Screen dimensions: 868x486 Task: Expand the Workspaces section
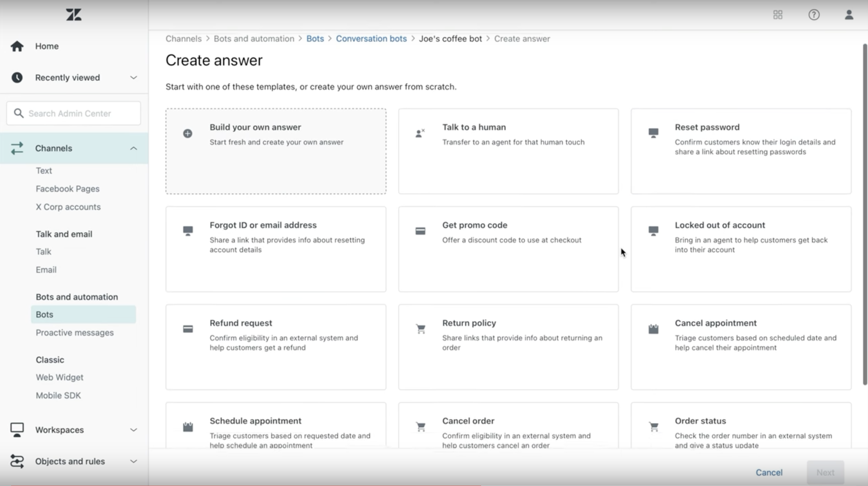click(x=133, y=430)
